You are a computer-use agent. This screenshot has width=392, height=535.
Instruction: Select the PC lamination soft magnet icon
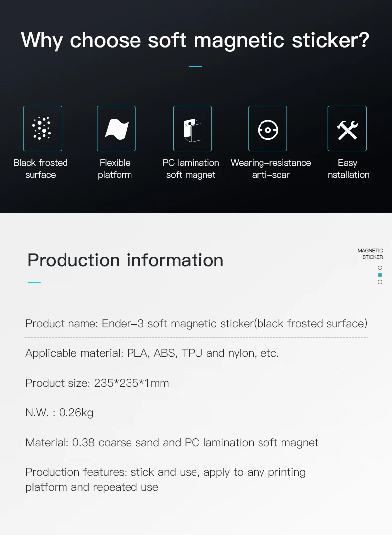click(193, 128)
